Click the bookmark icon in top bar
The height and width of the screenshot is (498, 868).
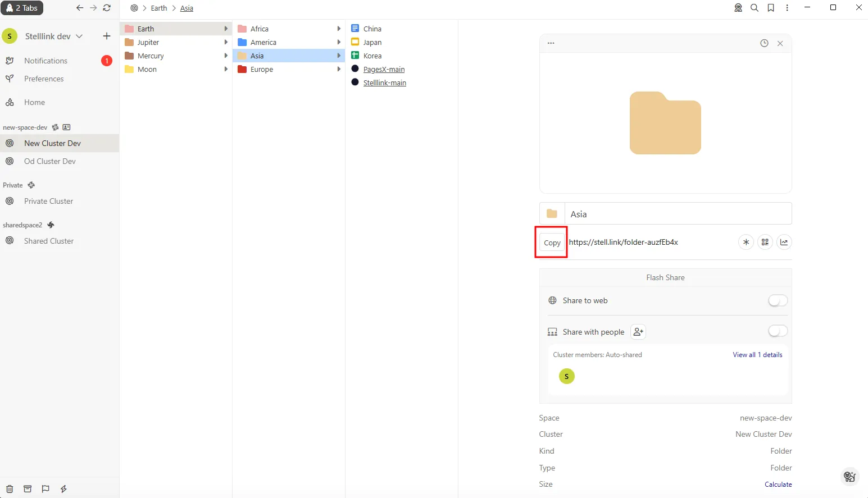click(771, 8)
